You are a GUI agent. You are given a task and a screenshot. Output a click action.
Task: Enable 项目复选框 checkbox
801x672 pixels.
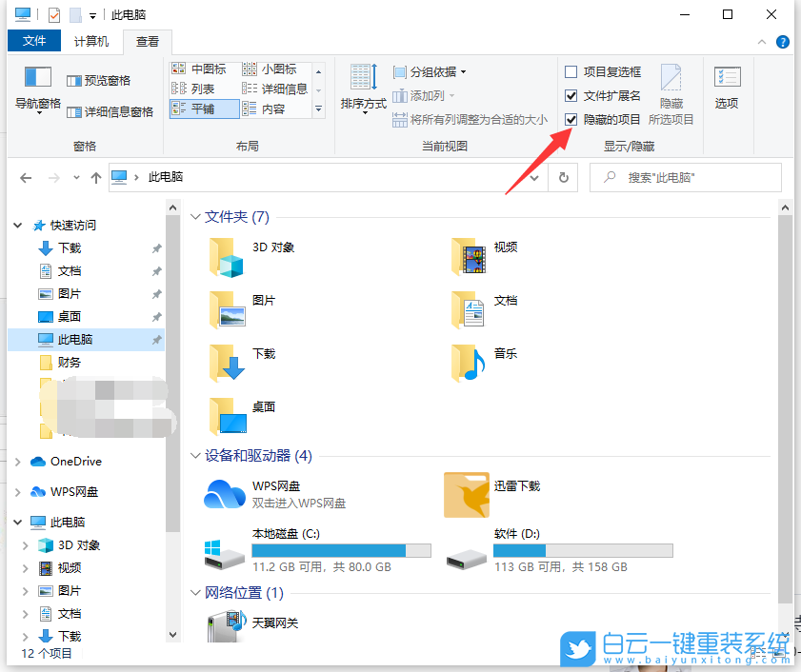tap(570, 71)
